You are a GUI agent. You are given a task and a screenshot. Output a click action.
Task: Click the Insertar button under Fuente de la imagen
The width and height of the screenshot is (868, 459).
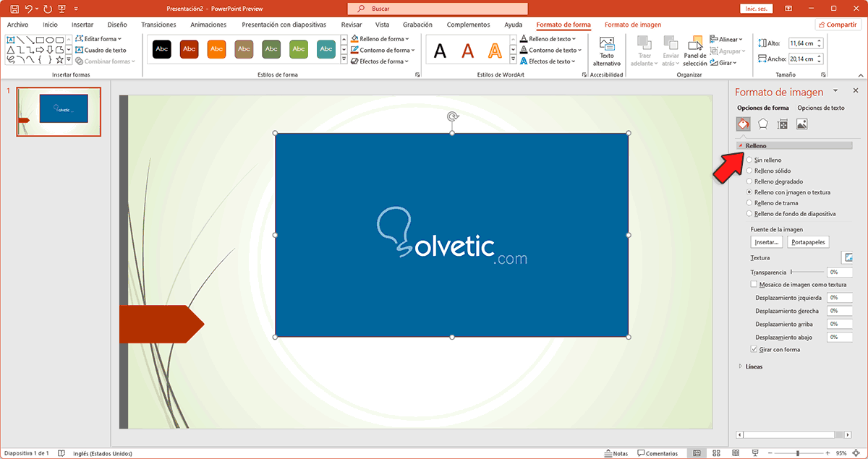[x=766, y=241]
